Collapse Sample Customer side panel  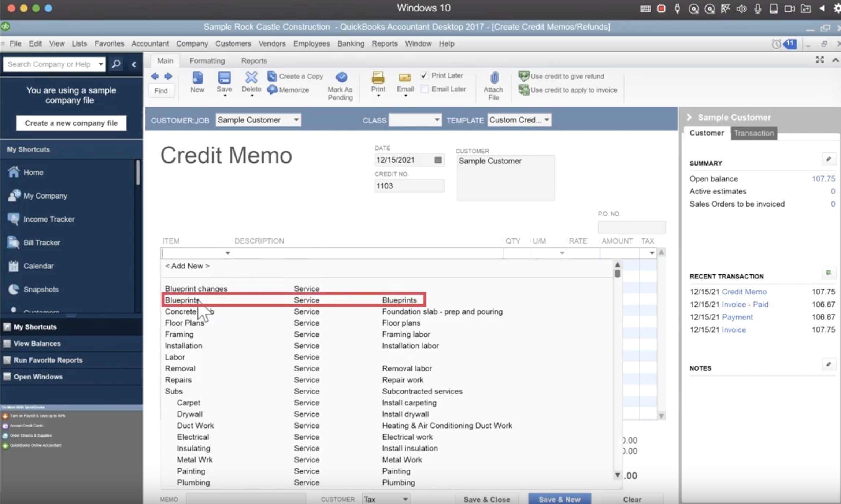pos(689,117)
